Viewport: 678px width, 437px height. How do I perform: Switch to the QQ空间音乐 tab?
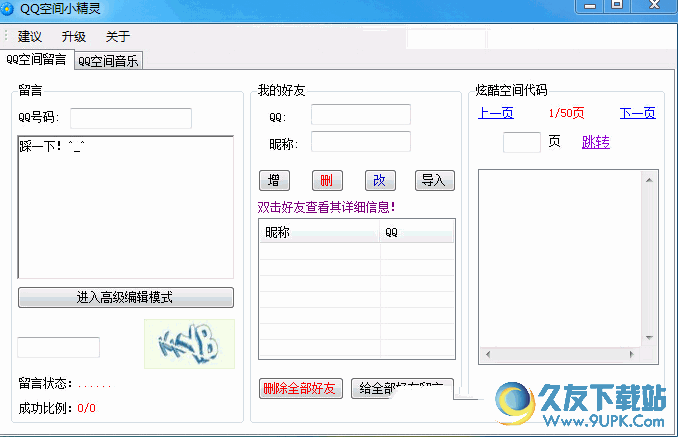tap(108, 61)
